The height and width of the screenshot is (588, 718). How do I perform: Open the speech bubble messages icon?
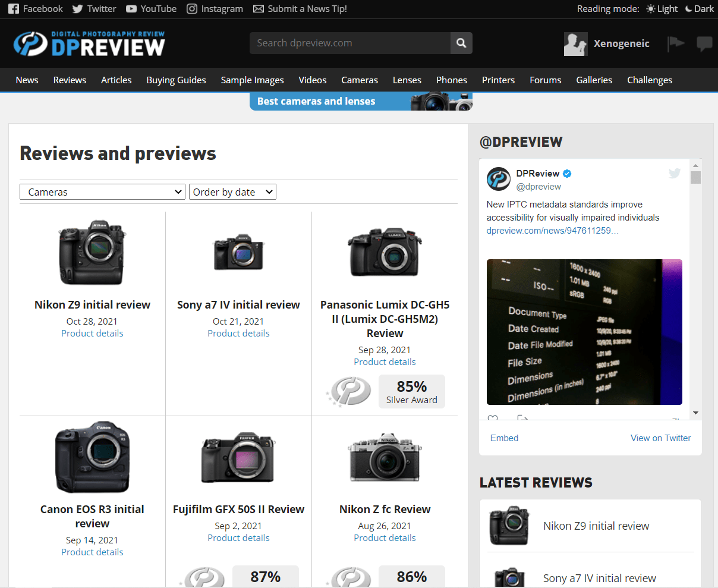click(x=704, y=43)
